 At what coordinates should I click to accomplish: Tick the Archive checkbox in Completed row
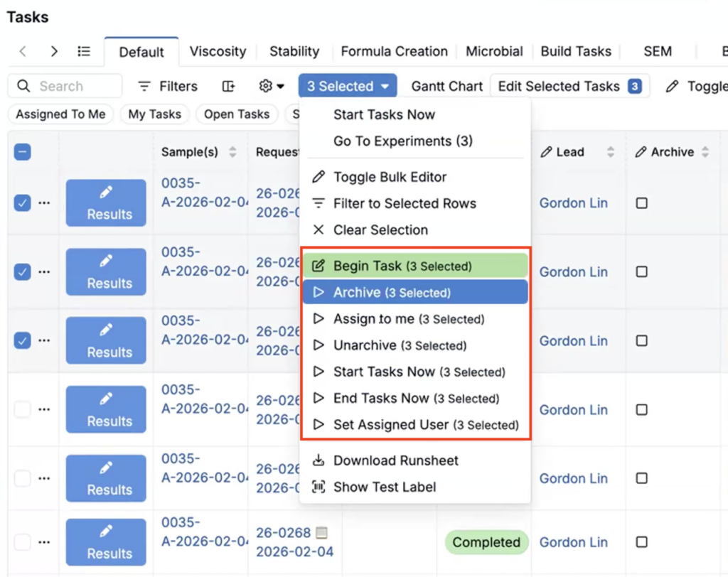pos(642,541)
